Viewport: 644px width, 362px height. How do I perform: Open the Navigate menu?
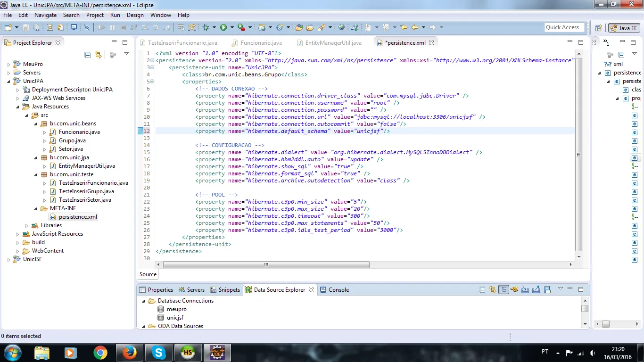[x=45, y=15]
